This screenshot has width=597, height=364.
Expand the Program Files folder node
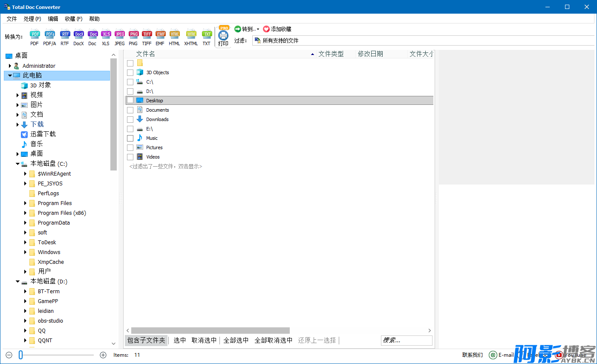[x=25, y=203]
